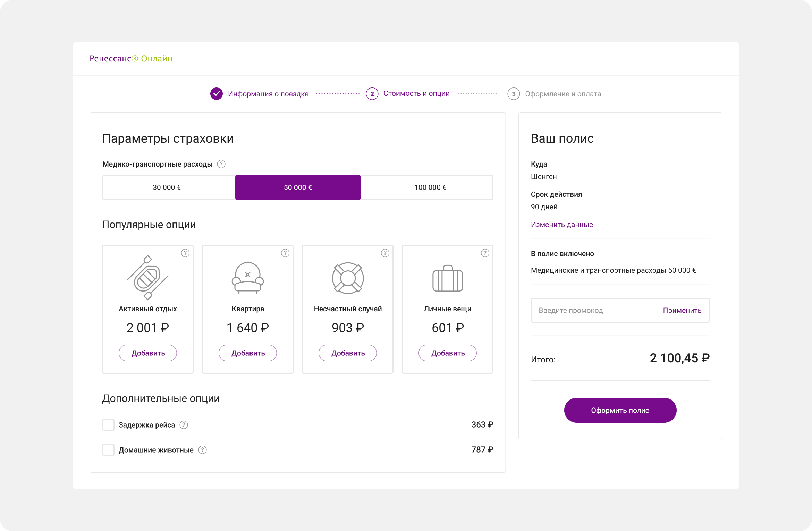This screenshot has height=531, width=812.
Task: Click the completed step checkmark icon
Action: tap(217, 94)
